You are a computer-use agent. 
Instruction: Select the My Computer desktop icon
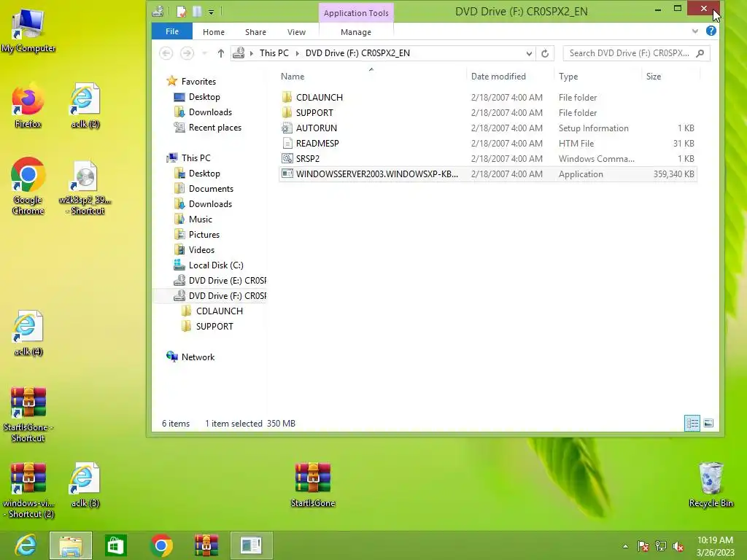[28, 31]
